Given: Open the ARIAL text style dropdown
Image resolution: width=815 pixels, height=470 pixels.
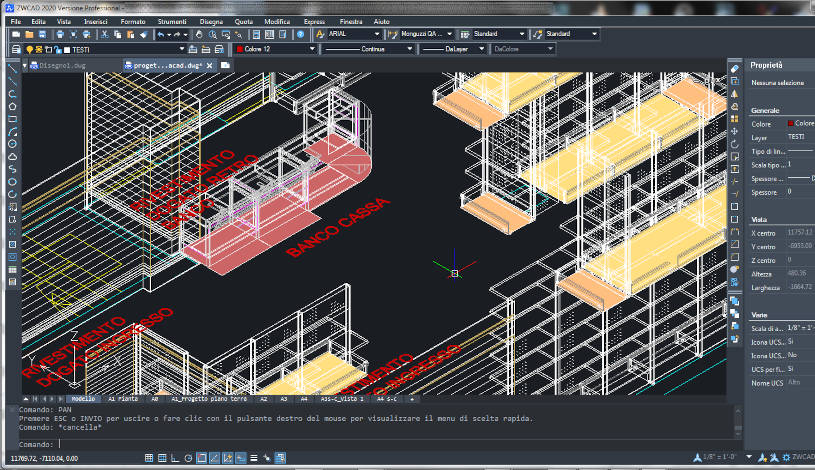Looking at the screenshot, I should click(353, 34).
